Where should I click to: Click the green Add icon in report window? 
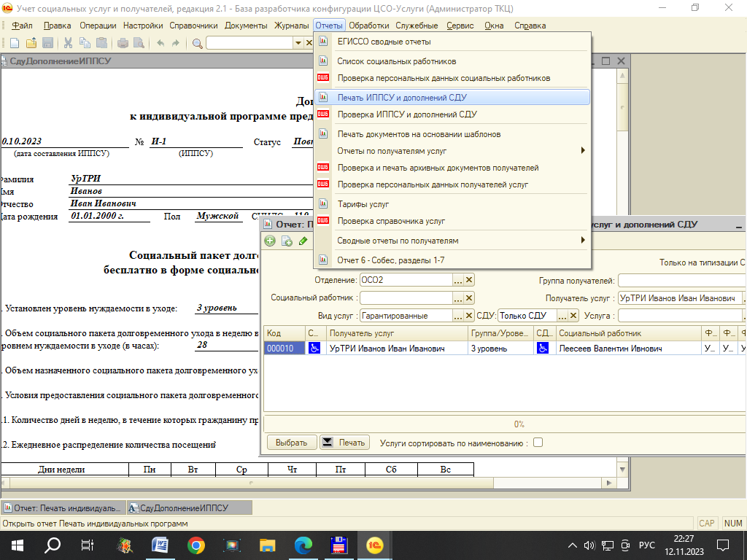270,241
